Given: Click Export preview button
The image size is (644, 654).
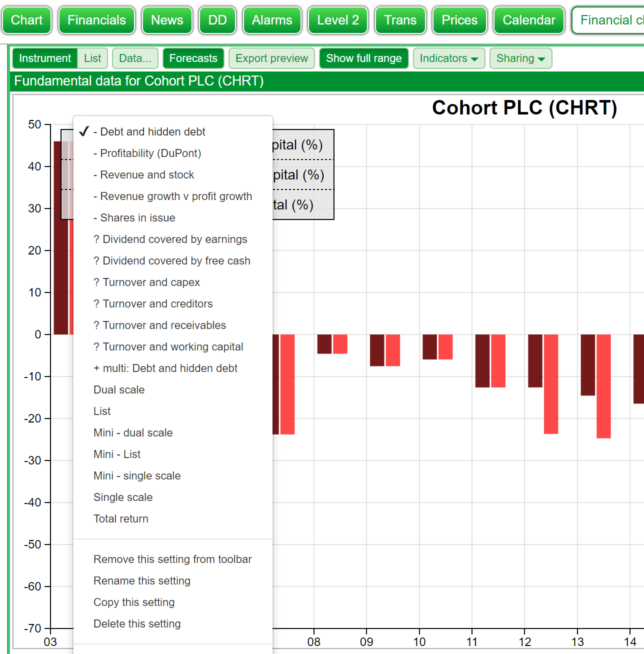Looking at the screenshot, I should click(271, 58).
